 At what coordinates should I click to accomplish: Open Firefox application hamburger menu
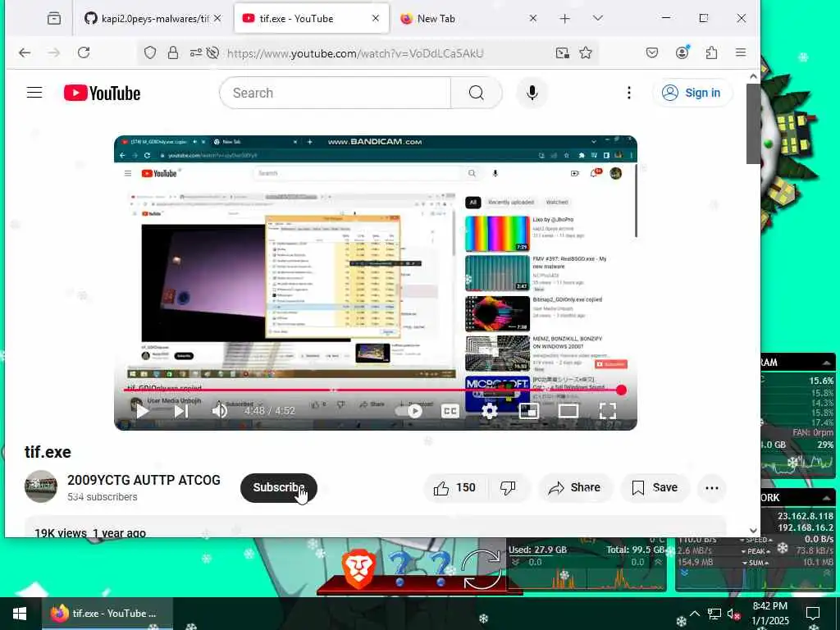tap(741, 52)
